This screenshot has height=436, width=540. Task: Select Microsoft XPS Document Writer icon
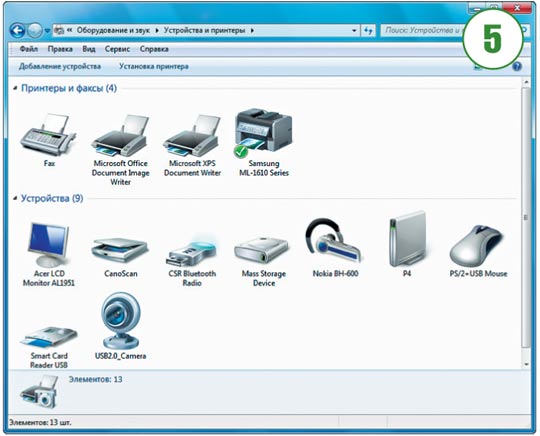192,135
